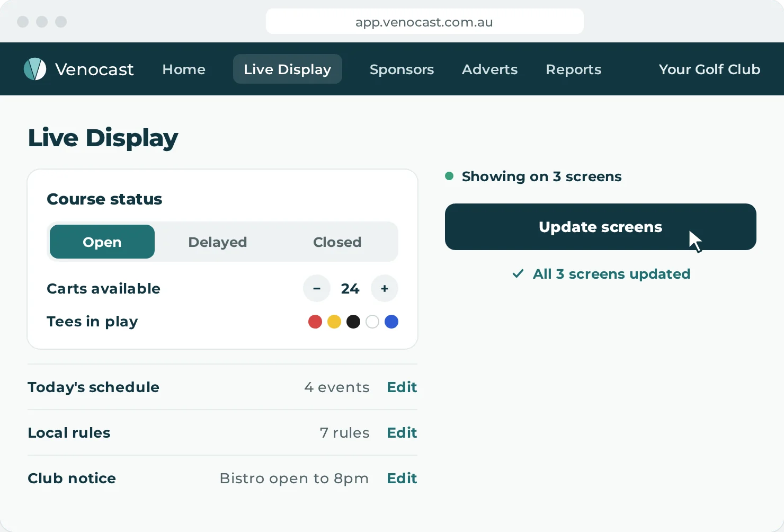Click 'Showing on 3 screens' status text

541,176
